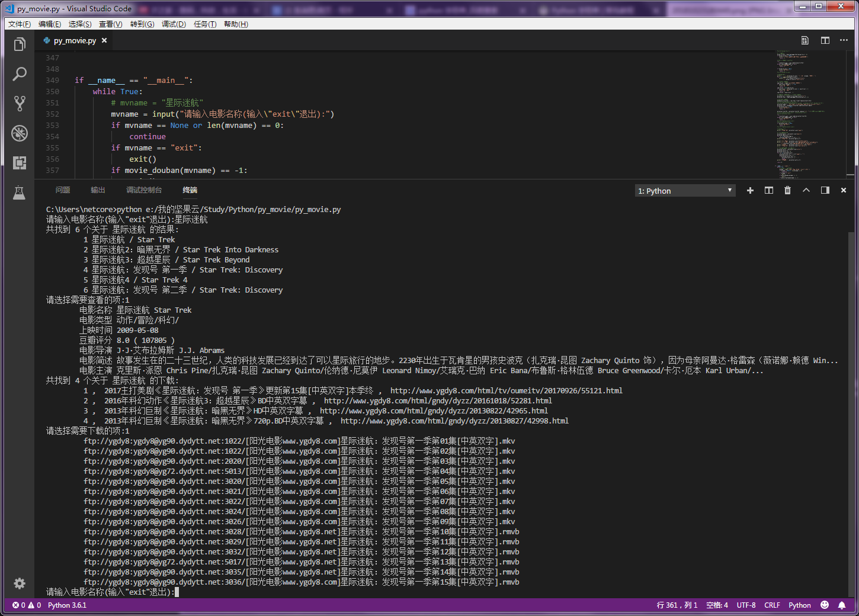
Task: Change file encoding UTF-8
Action: click(x=746, y=605)
